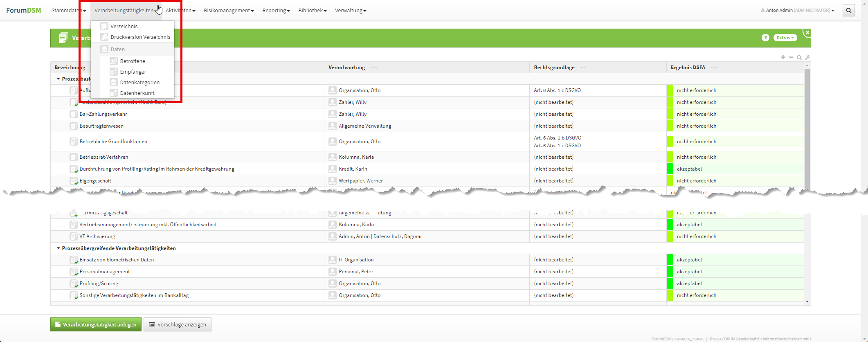The height and width of the screenshot is (342, 868).
Task: Open Anton Admin user dropdown
Action: [x=797, y=11]
